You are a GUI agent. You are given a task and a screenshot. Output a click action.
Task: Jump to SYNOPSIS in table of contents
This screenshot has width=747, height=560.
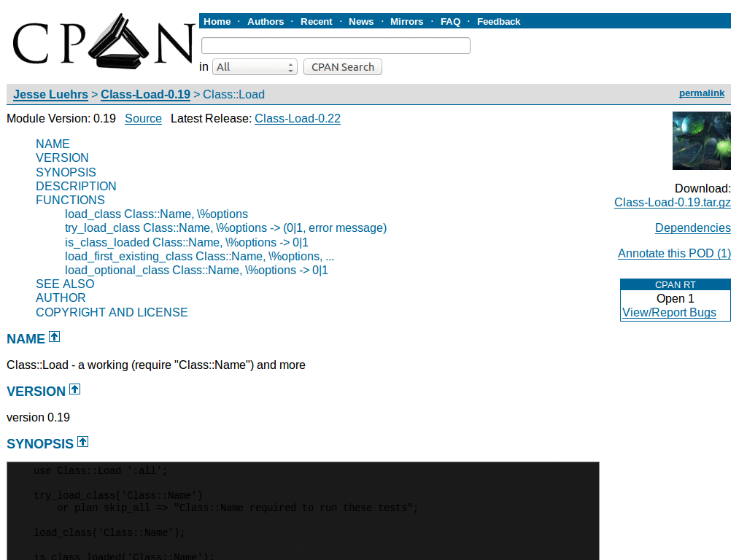(66, 172)
